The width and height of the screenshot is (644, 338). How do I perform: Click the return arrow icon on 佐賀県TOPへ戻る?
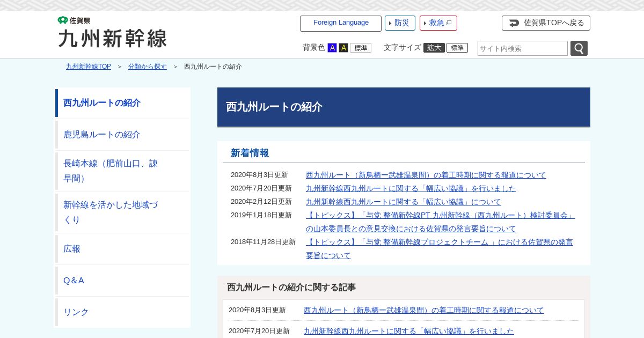(x=514, y=23)
